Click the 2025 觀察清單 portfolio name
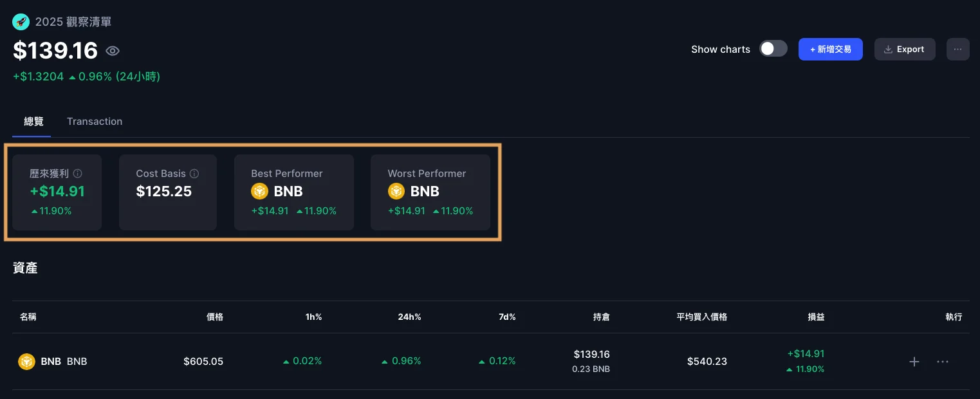This screenshot has width=980, height=399. tap(73, 22)
